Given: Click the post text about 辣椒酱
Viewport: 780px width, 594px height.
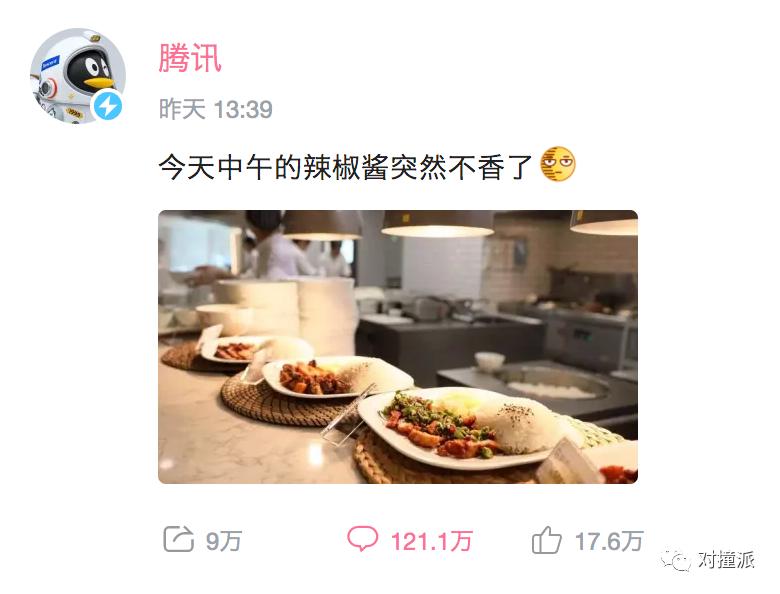Looking at the screenshot, I should point(345,167).
